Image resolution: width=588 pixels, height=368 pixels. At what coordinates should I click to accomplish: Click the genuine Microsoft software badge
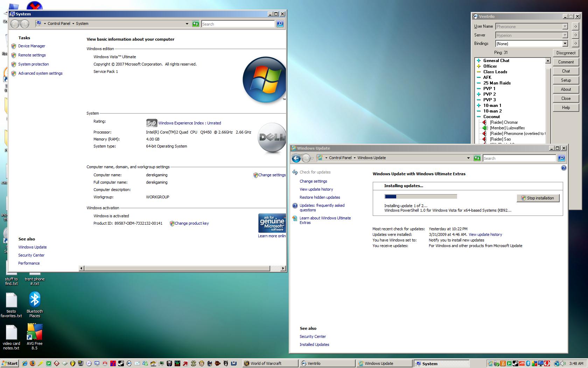272,223
